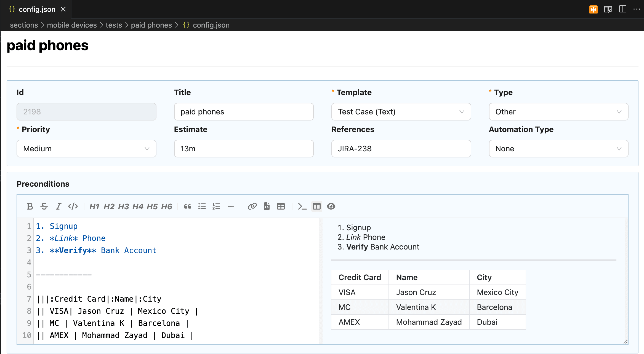Click editor table header source line 7
Screen dimensions: 644x354
[x=99, y=299]
